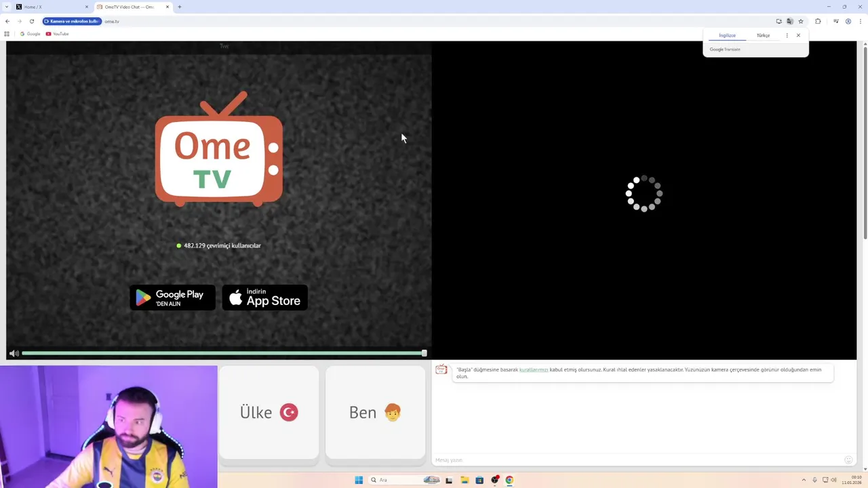The height and width of the screenshot is (488, 868).
Task: Open the Chrome three-dot main menu
Action: click(x=861, y=21)
